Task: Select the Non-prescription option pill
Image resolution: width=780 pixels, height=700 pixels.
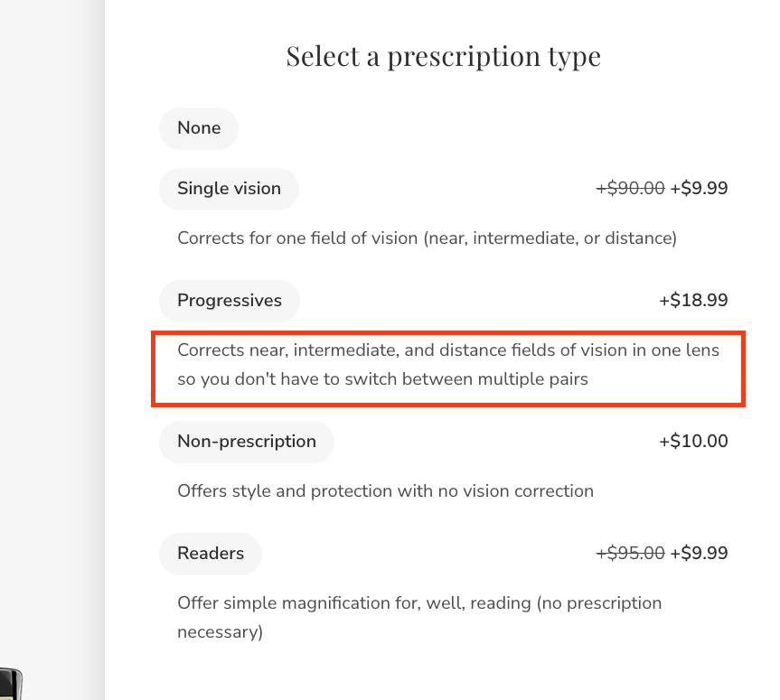Action: 247,442
